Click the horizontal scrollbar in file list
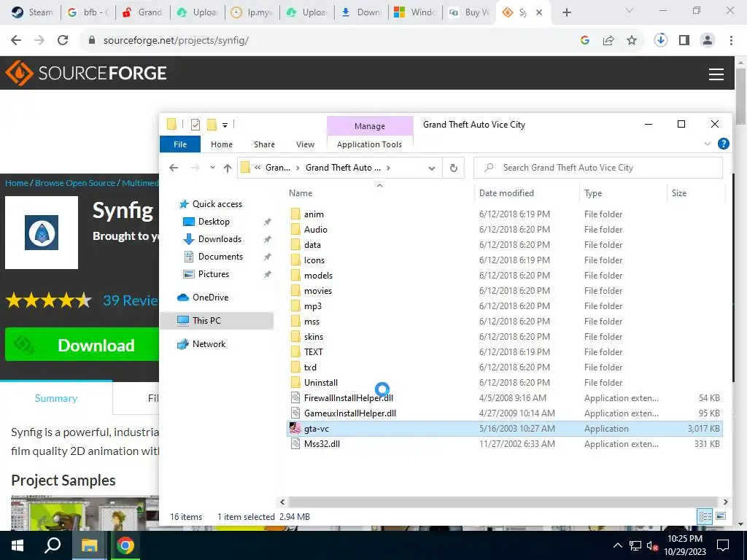 [x=503, y=502]
